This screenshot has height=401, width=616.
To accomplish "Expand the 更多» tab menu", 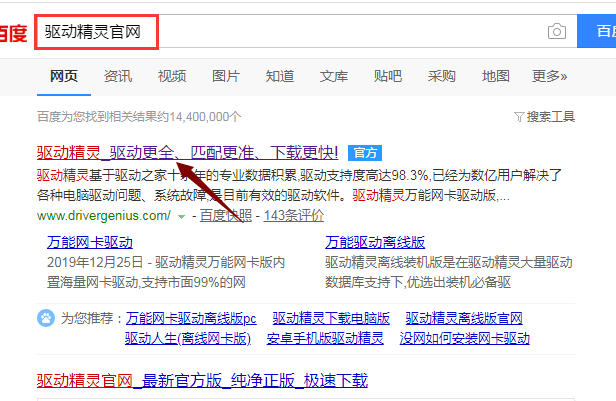I will pyautogui.click(x=549, y=76).
